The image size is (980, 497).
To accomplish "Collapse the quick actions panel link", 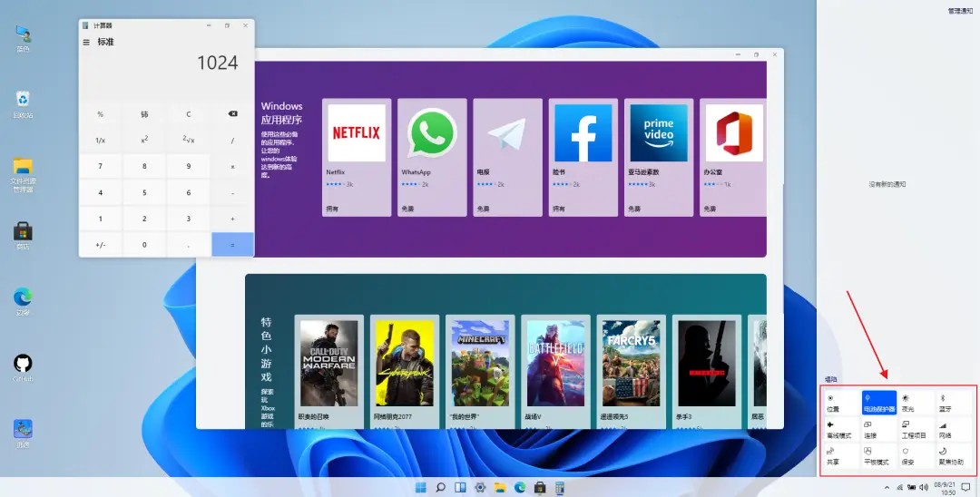I will click(830, 379).
